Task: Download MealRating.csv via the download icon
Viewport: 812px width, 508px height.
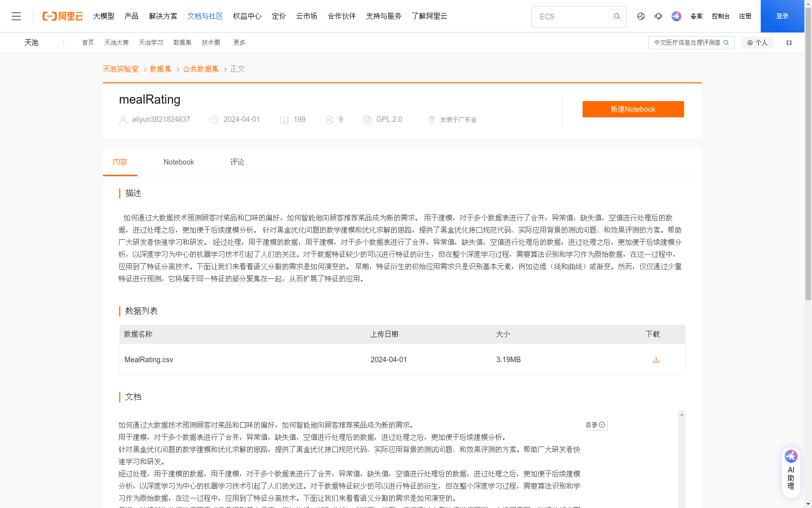Action: [656, 360]
